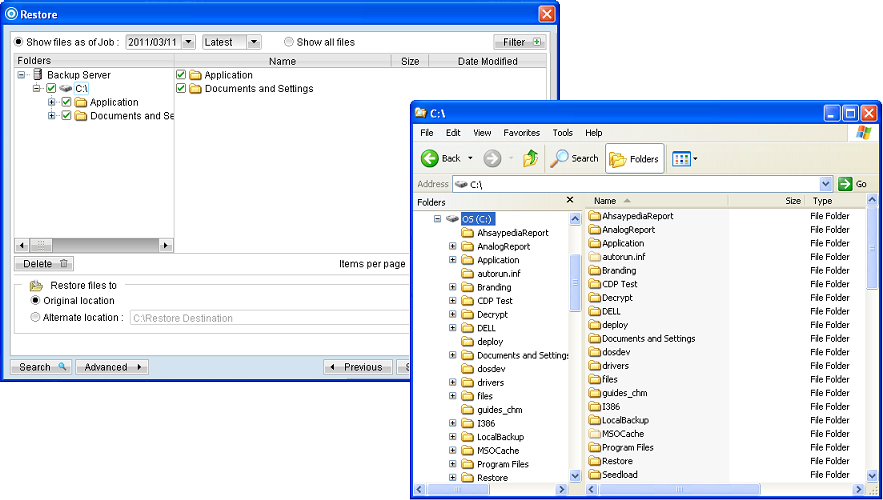Open the Favorites menu
Image resolution: width=883 pixels, height=500 pixels.
pos(521,133)
